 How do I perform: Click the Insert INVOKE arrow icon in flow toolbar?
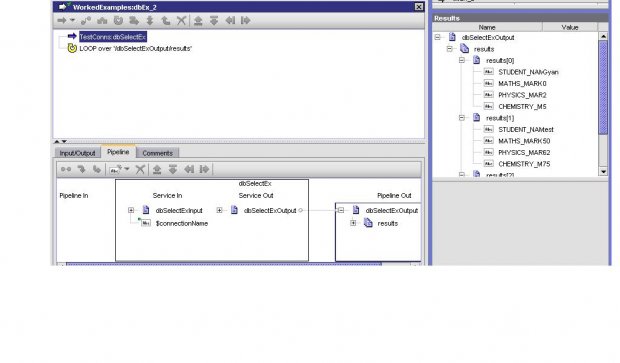pos(62,21)
